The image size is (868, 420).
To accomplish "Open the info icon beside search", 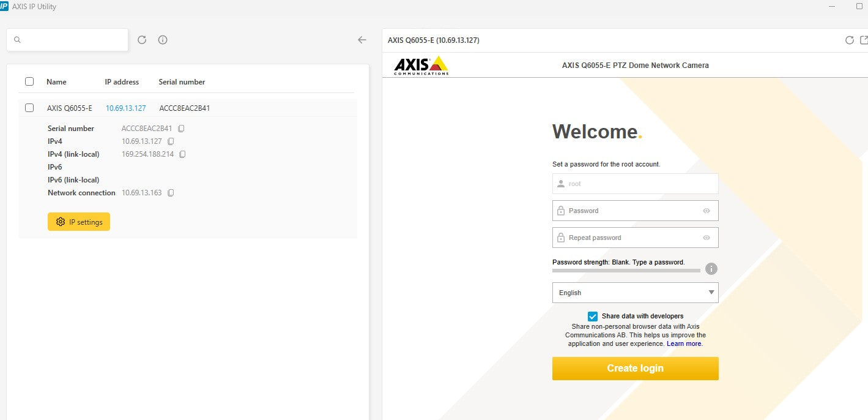I will tap(163, 40).
